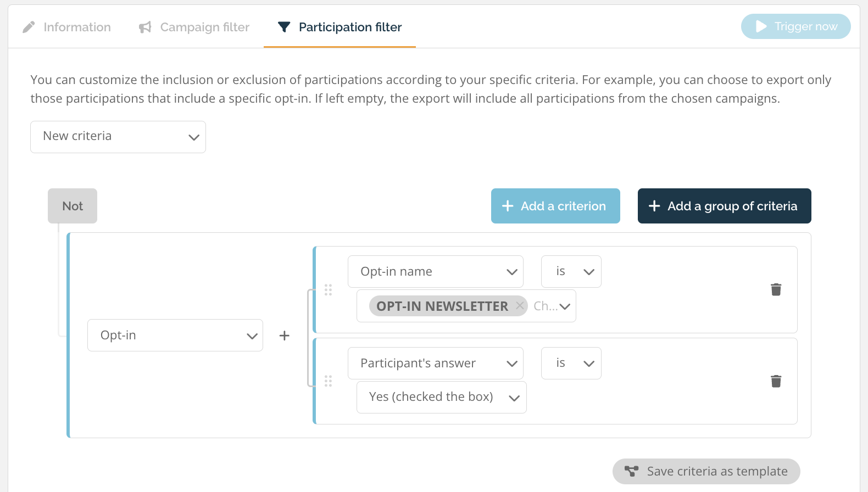Switch to the Participation filter tab

click(340, 27)
